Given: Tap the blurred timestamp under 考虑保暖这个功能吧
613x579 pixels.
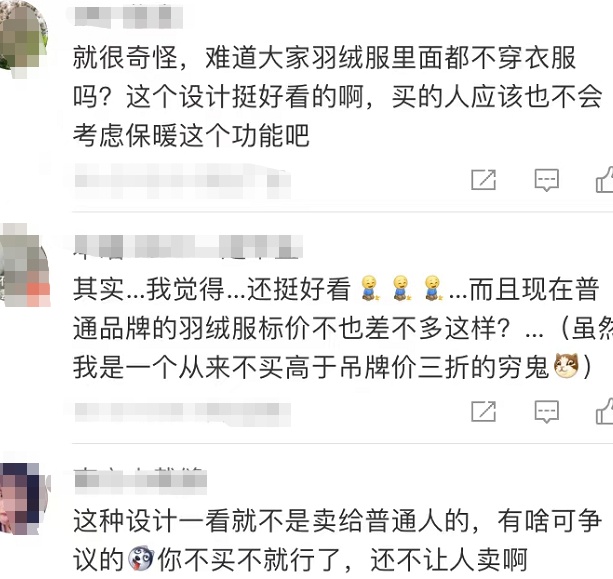Looking at the screenshot, I should 182,181.
